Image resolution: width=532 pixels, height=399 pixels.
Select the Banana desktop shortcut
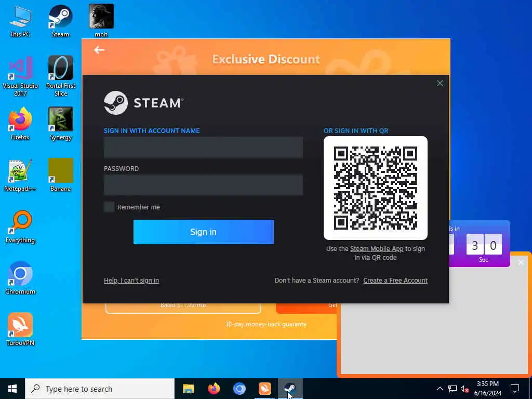coord(61,175)
